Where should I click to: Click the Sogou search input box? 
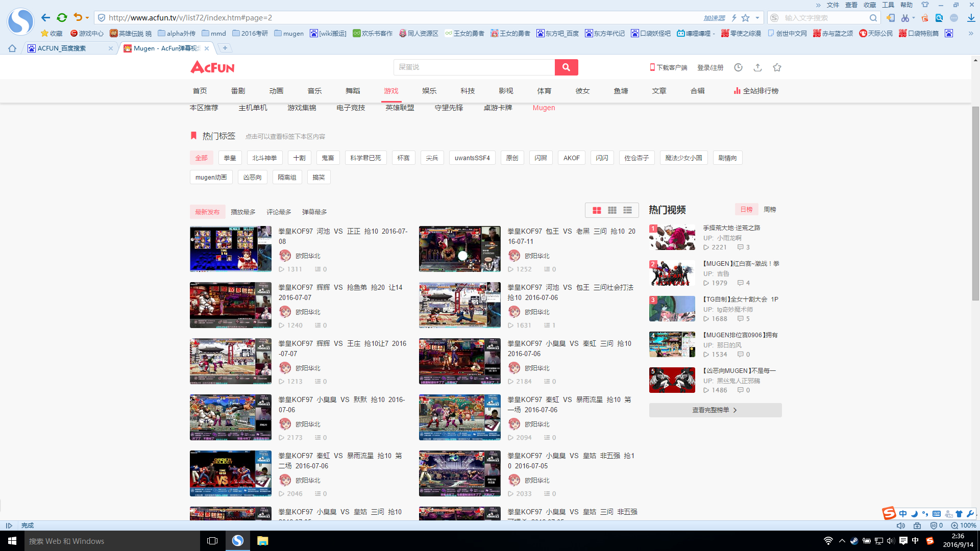coord(824,18)
